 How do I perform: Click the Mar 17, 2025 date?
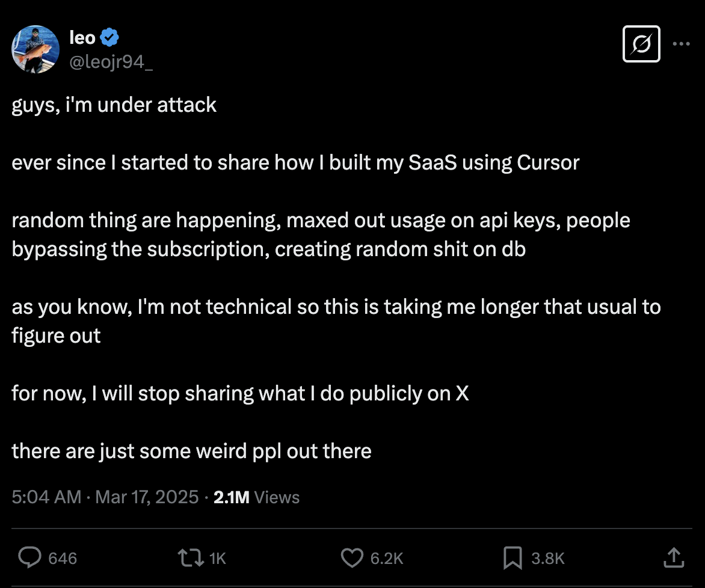click(x=147, y=497)
